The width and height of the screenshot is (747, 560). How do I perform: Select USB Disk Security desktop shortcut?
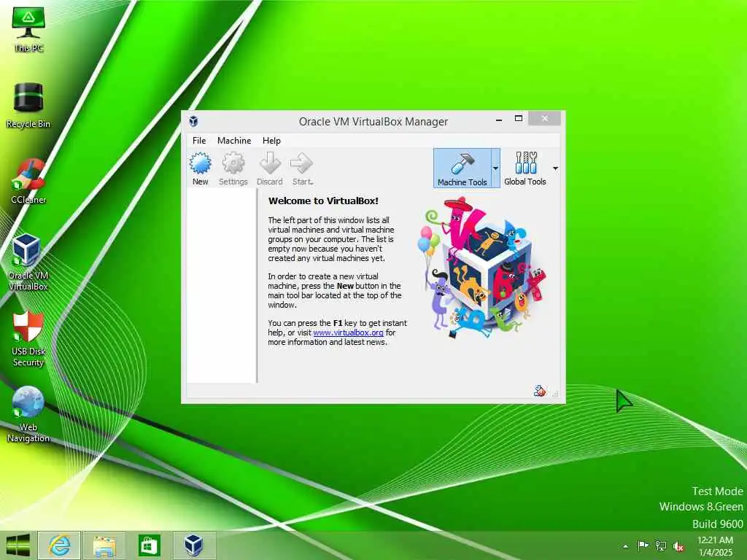click(x=28, y=338)
